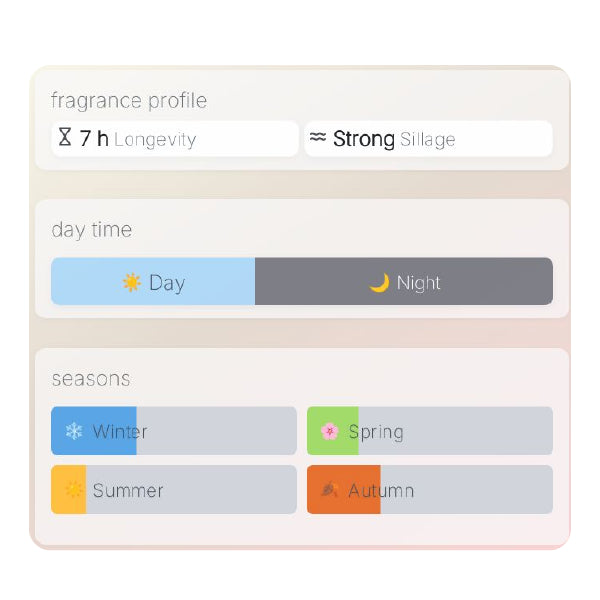Click the Night label text
Image resolution: width=600 pixels, height=600 pixels.
coord(418,283)
